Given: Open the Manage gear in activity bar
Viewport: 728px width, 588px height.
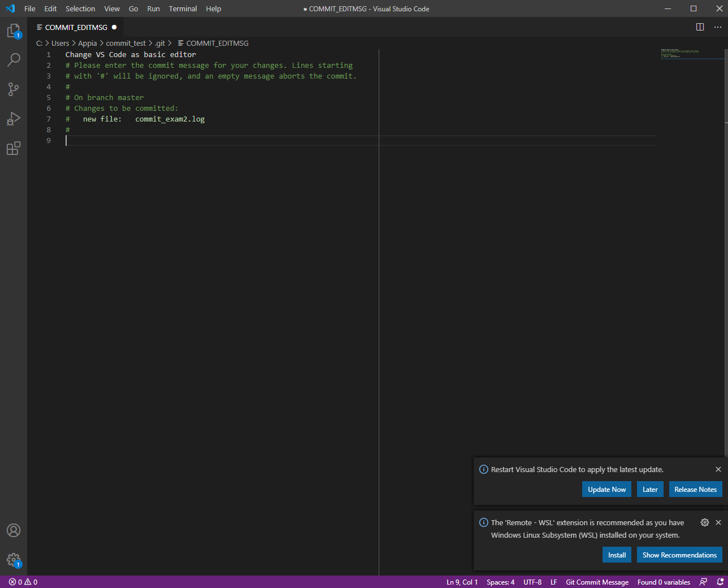Looking at the screenshot, I should tap(14, 560).
